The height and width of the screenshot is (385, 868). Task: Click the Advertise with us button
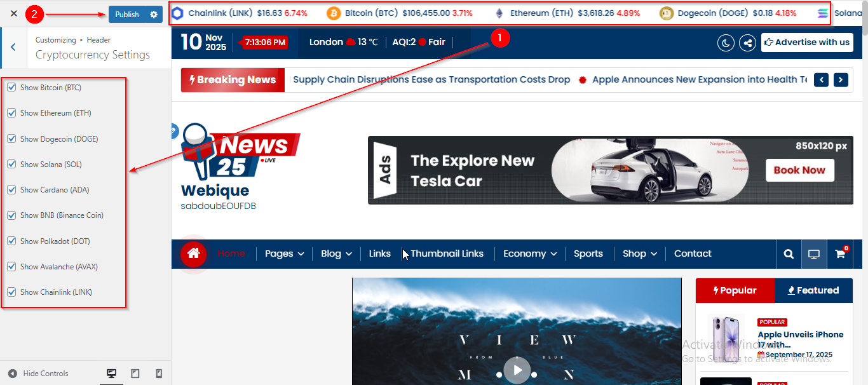(807, 43)
